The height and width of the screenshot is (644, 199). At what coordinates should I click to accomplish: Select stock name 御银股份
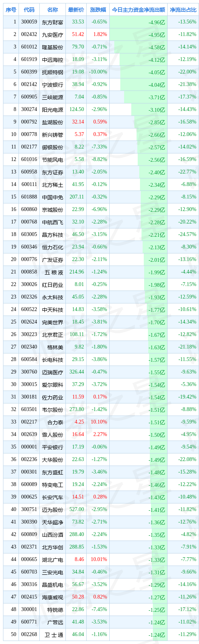53,147
